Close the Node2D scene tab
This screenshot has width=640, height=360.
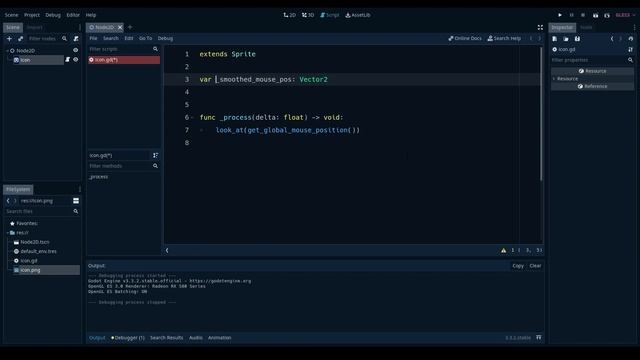(x=120, y=27)
